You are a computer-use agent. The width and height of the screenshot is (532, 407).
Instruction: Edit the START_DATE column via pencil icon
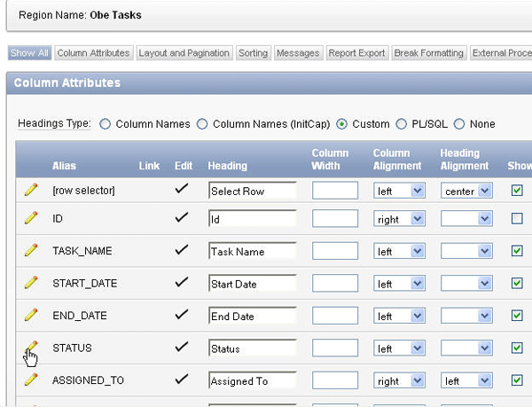(x=31, y=283)
